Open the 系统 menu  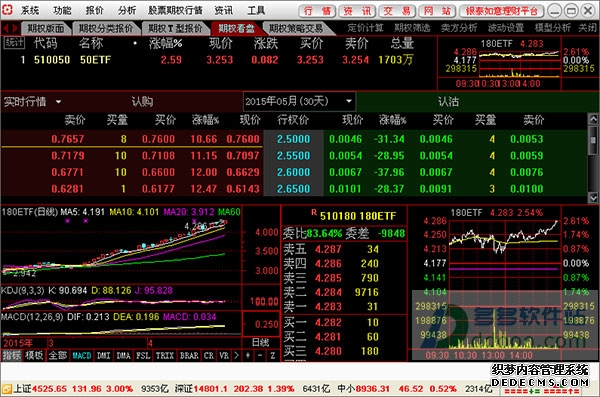pos(29,10)
